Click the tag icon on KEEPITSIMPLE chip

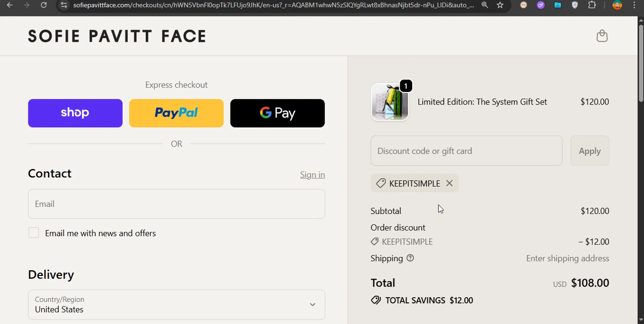coord(380,183)
